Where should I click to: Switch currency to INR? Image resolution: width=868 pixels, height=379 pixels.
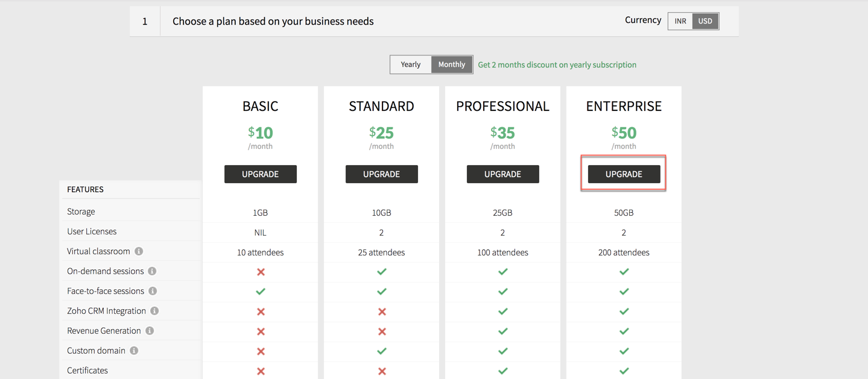tap(680, 21)
